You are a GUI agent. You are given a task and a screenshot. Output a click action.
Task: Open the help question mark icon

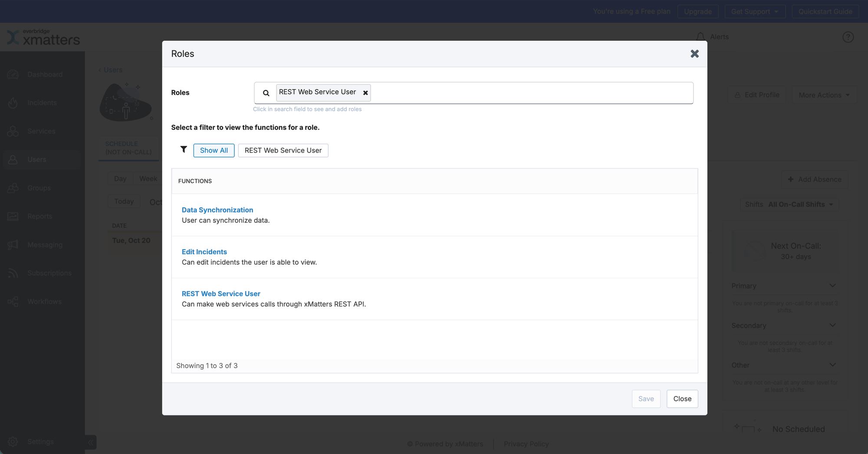[848, 37]
